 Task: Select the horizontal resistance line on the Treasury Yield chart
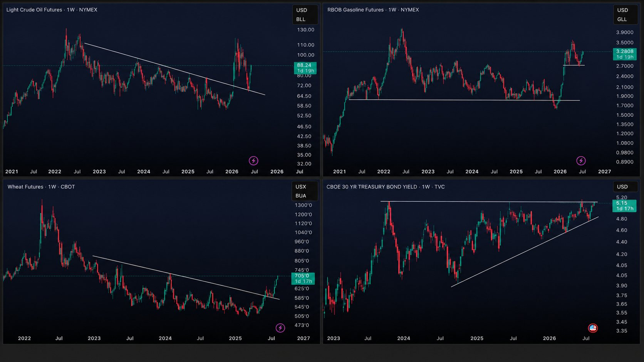(x=489, y=202)
